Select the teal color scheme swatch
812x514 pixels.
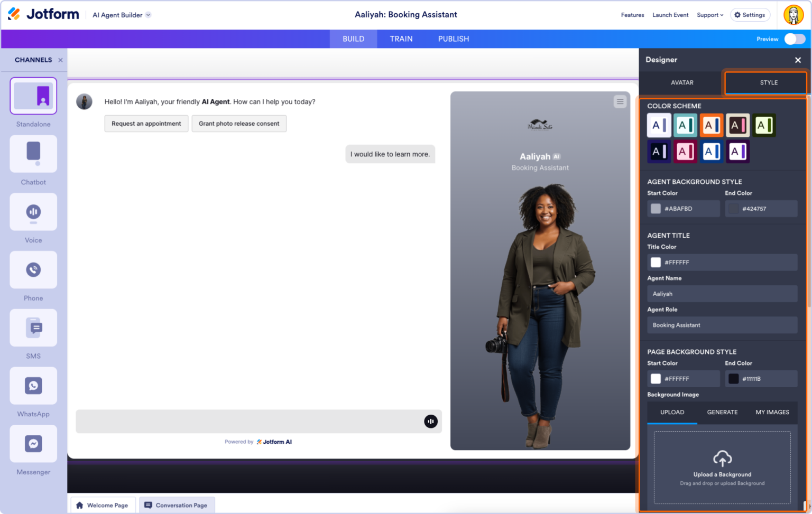click(x=685, y=125)
